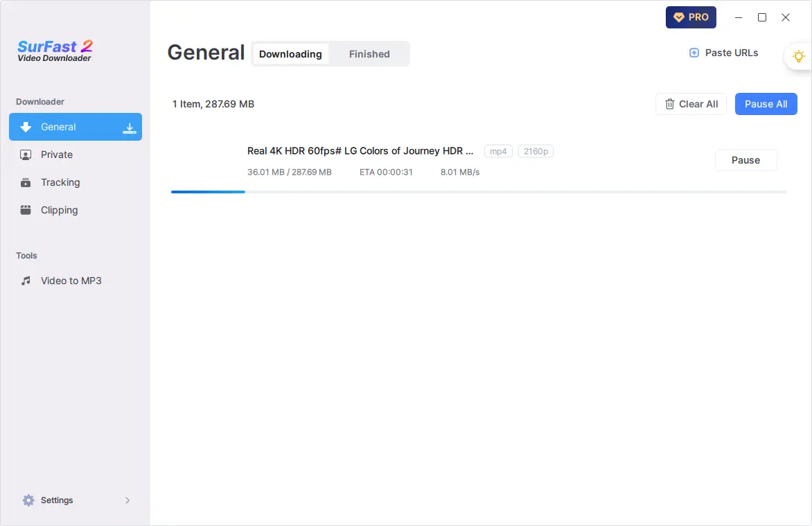This screenshot has height=526, width=812.
Task: Click the Clear All button
Action: (x=691, y=104)
